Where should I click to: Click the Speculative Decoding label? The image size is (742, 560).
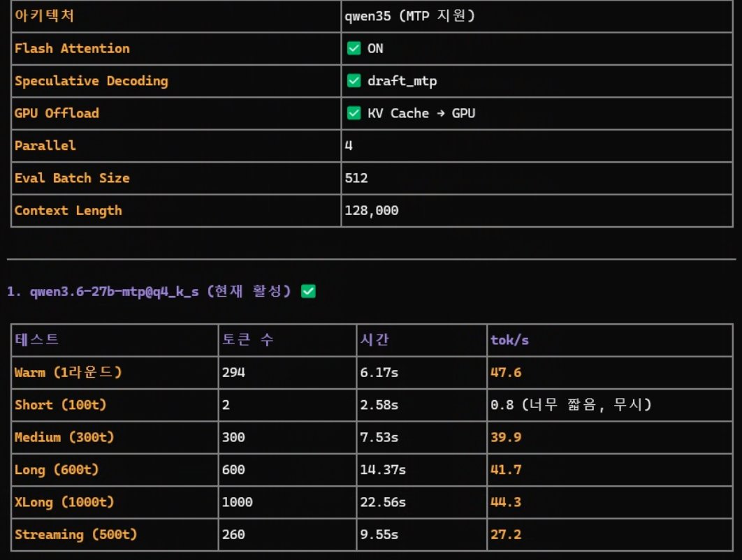pos(92,81)
